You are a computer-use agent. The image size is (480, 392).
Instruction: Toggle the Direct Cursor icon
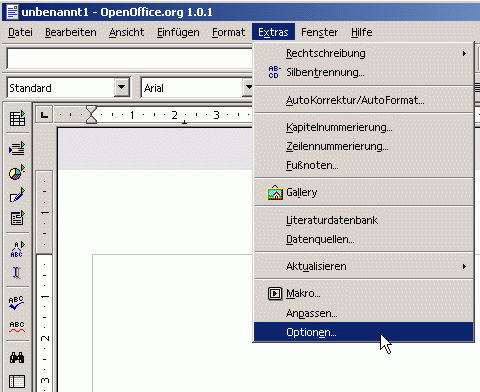pyautogui.click(x=17, y=273)
